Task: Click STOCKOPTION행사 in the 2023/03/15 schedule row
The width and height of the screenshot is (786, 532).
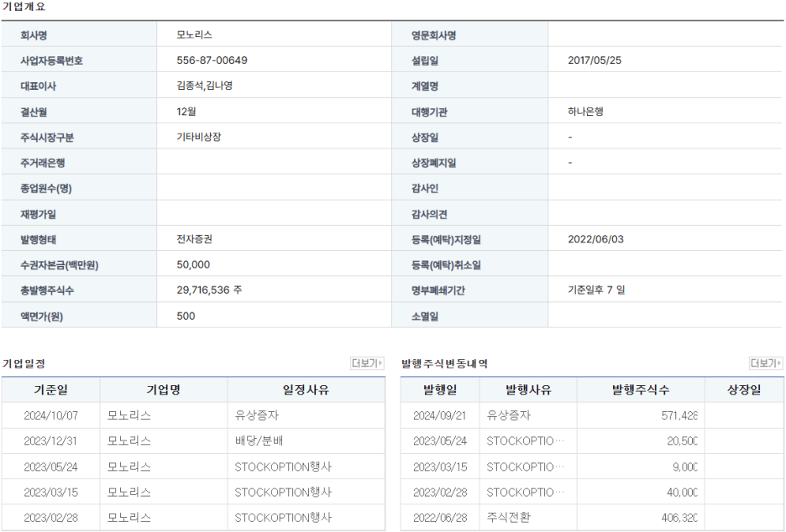Action: point(283,493)
